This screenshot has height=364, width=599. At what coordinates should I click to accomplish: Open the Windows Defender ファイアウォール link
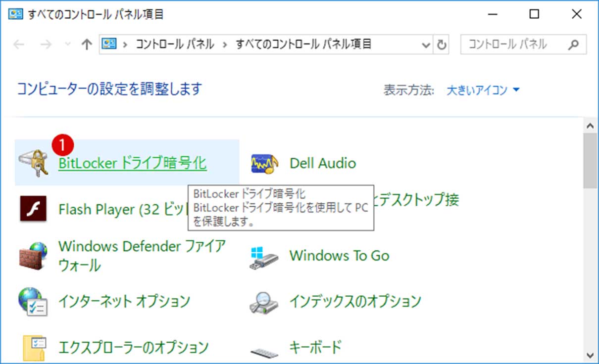(142, 256)
